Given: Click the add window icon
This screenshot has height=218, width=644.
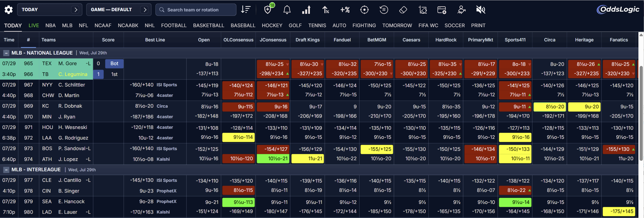Looking at the screenshot, I should point(442,10).
